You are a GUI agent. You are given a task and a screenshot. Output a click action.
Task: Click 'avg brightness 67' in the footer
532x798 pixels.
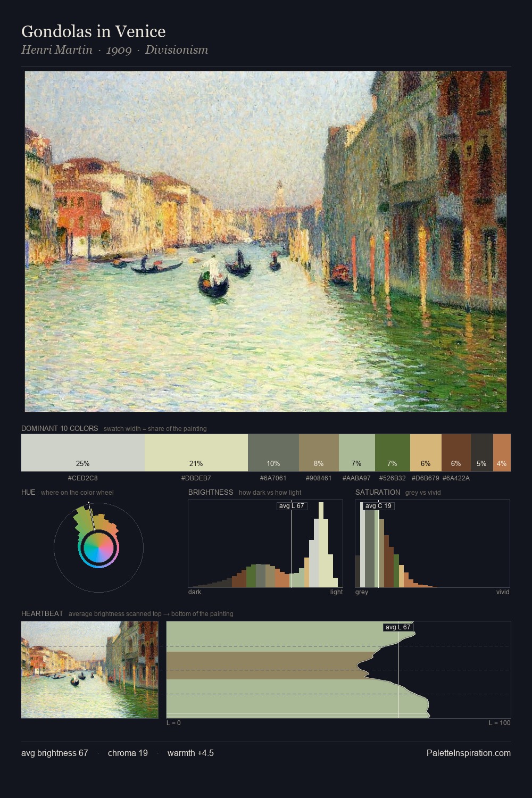point(55,753)
